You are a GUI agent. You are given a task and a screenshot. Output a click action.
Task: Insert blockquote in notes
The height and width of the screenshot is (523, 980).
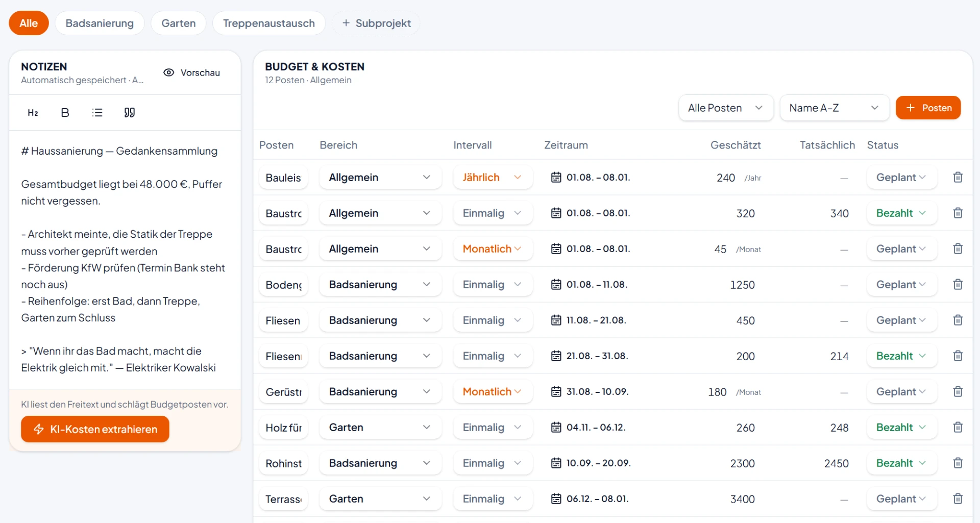130,113
